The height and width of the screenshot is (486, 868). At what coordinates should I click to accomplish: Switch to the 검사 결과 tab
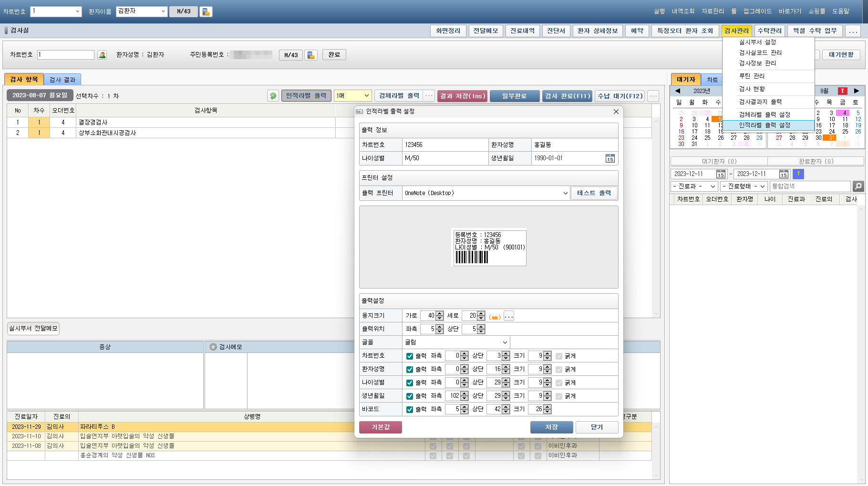pyautogui.click(x=62, y=80)
